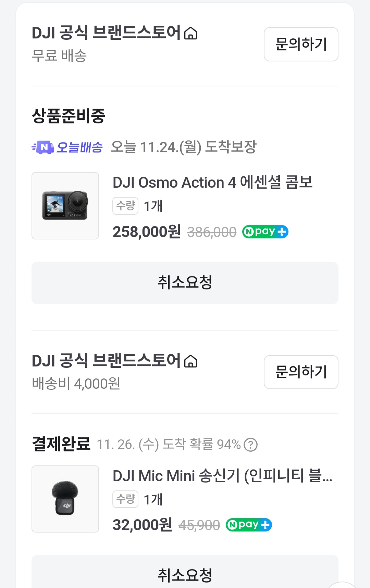Tap the home icon beside the 4,000원 shipping DJI store

[x=190, y=361]
